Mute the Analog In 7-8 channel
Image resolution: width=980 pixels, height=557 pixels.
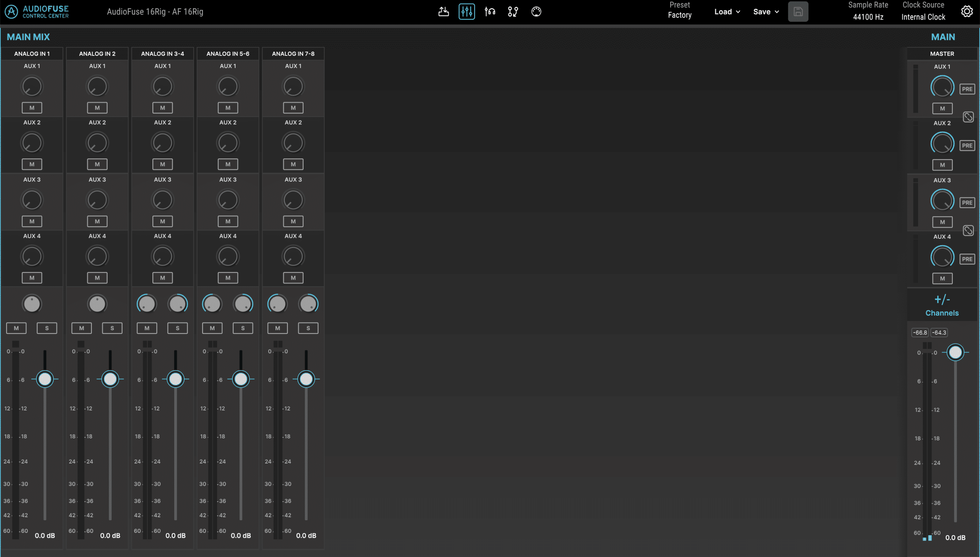[278, 328]
